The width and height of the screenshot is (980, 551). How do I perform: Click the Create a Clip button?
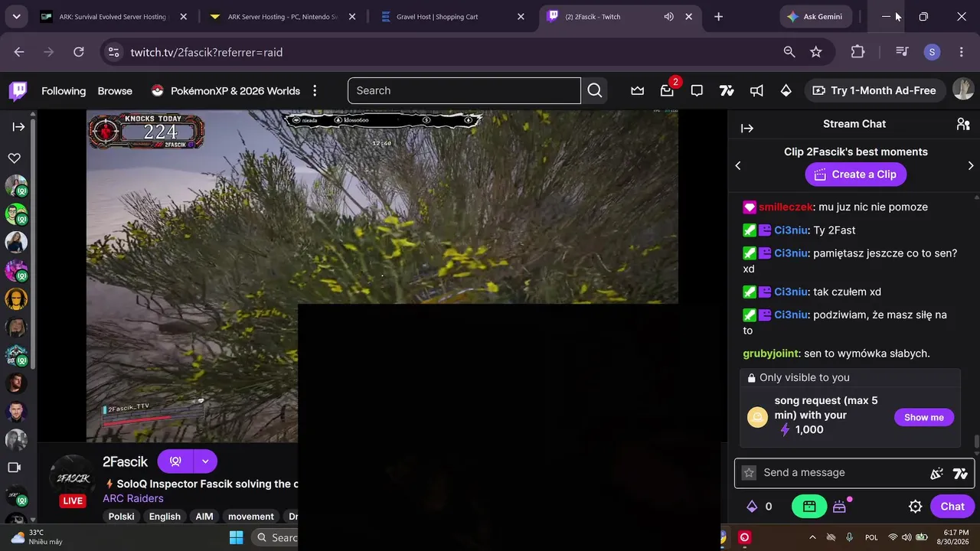855,174
